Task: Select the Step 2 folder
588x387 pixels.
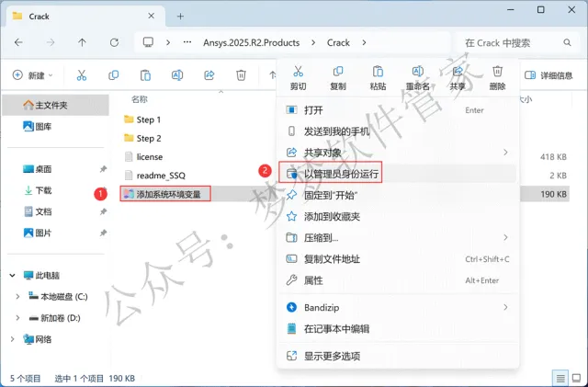Action: [x=142, y=138]
